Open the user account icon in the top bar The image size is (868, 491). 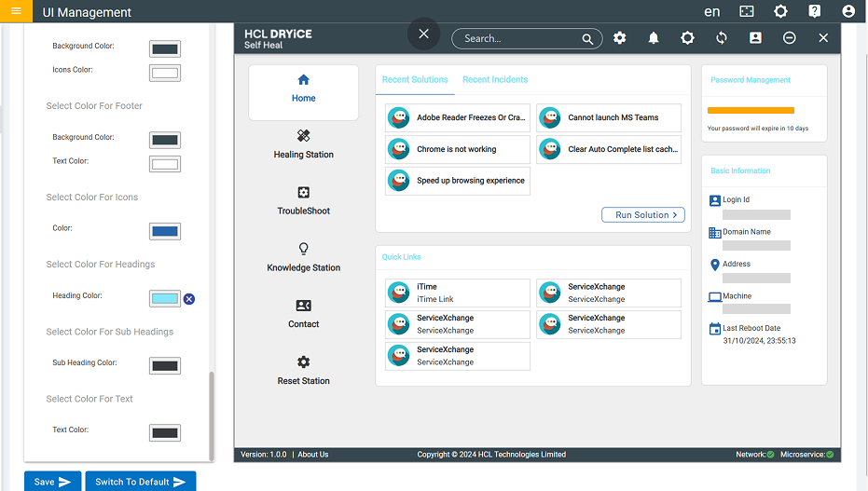click(x=848, y=11)
